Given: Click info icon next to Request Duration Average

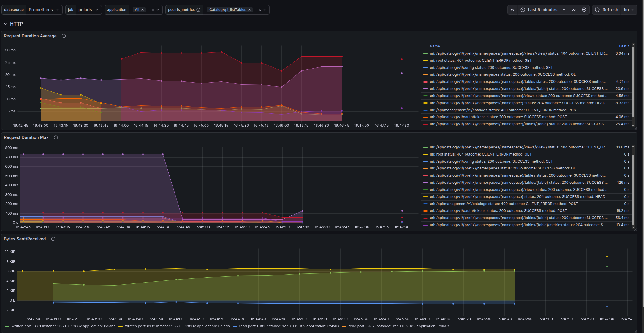Looking at the screenshot, I should [x=64, y=36].
